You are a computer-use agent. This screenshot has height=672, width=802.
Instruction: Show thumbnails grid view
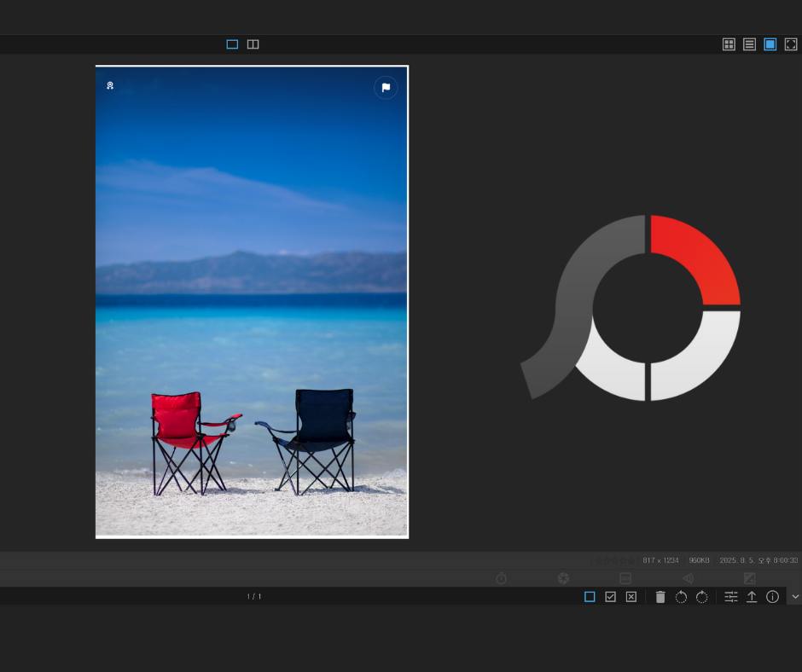tap(729, 44)
